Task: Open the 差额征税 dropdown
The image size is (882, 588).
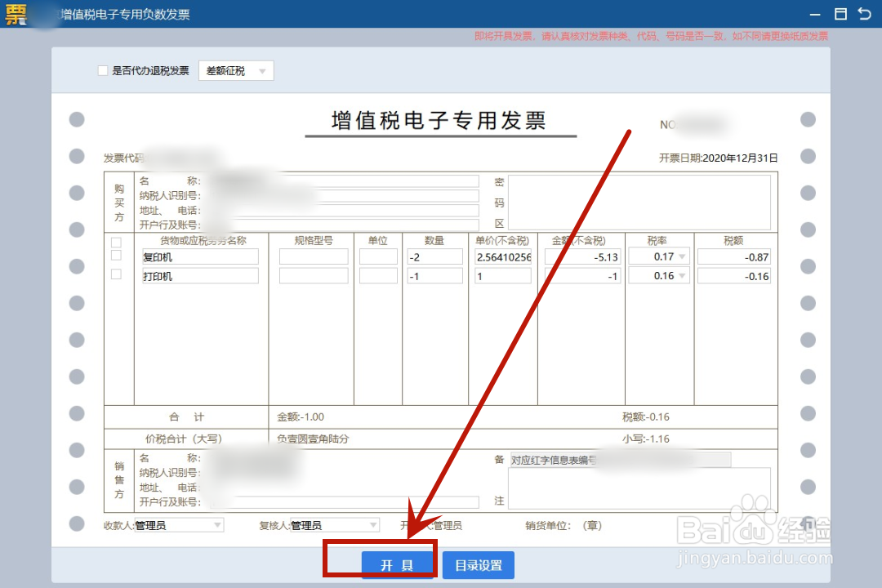Action: point(263,70)
